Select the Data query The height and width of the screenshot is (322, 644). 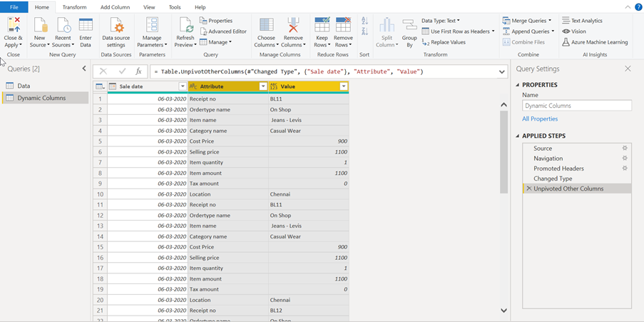pos(45,86)
